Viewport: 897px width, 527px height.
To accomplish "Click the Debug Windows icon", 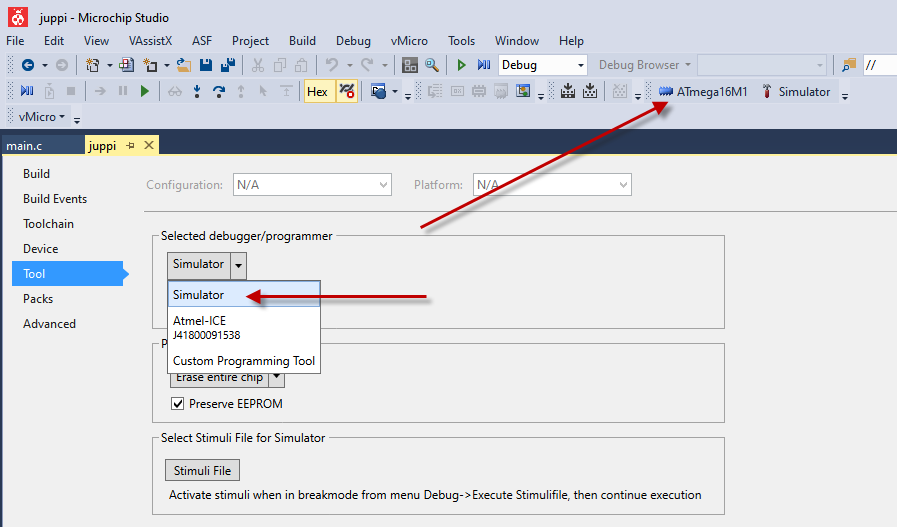I will [378, 91].
